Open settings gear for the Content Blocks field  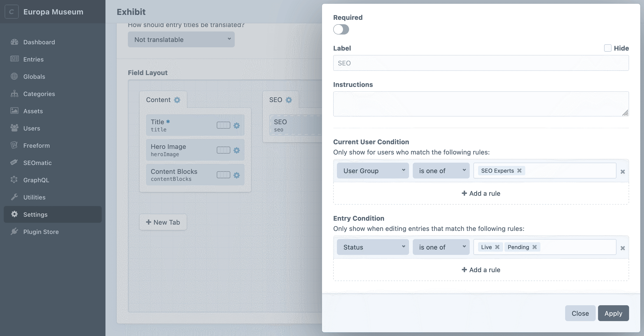[237, 175]
